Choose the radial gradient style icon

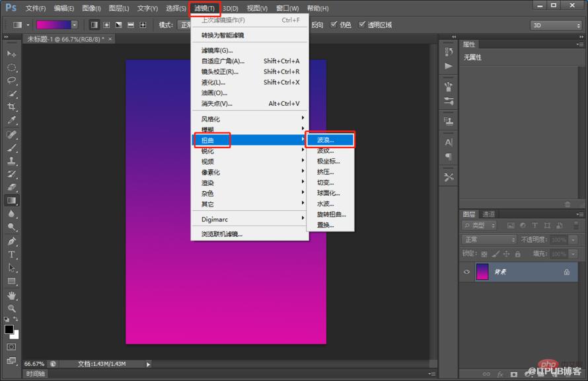[106, 24]
